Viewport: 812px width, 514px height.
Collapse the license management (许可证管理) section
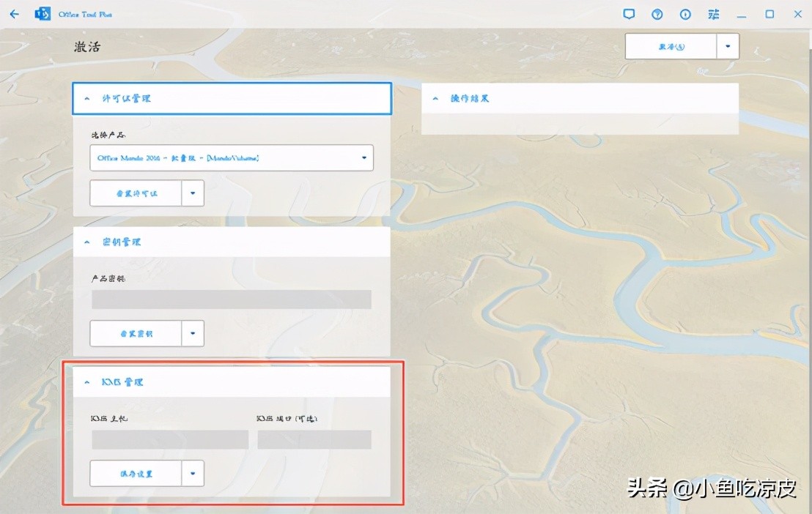point(232,98)
